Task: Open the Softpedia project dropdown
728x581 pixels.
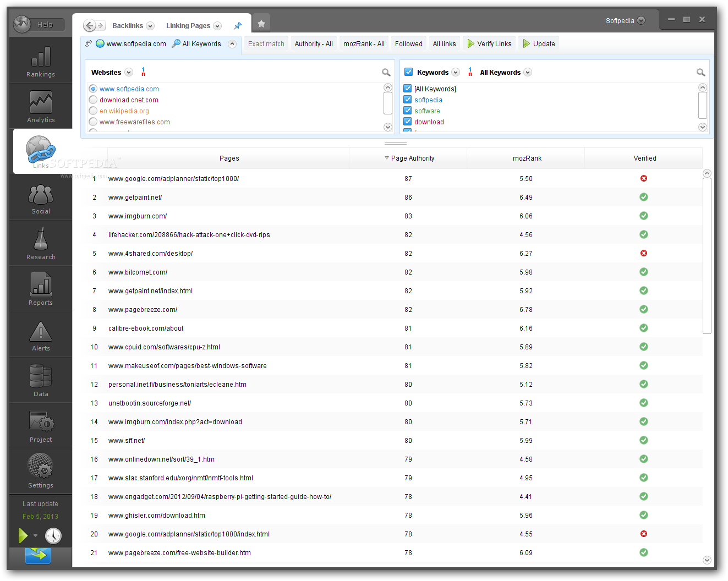Action: (641, 21)
